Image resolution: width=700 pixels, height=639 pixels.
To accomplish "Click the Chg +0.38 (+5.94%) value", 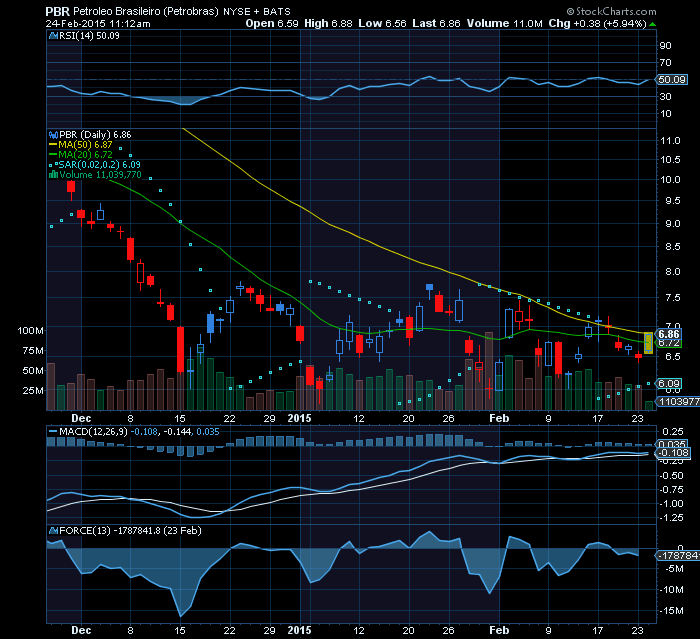I will 597,24.
